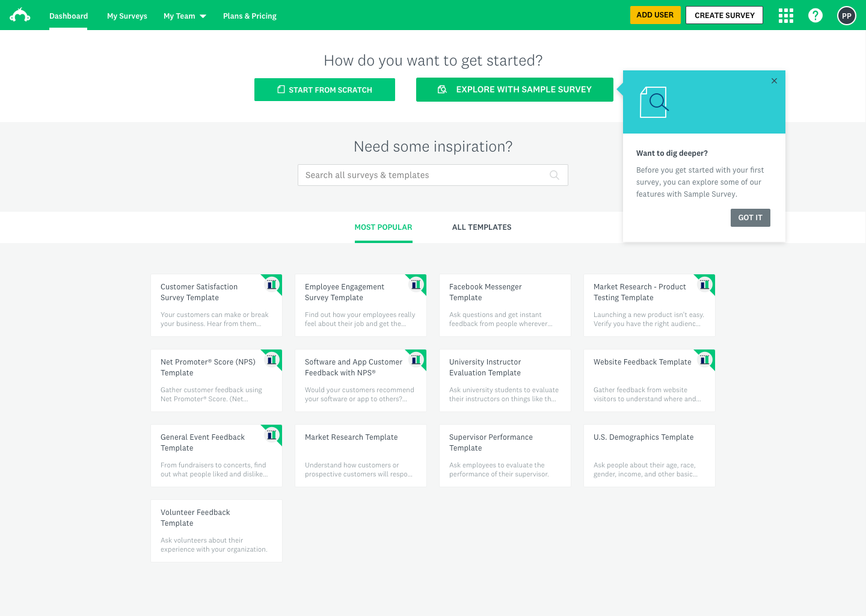Open the apps grid icon
Screen dimensions: 866x616
click(x=785, y=16)
